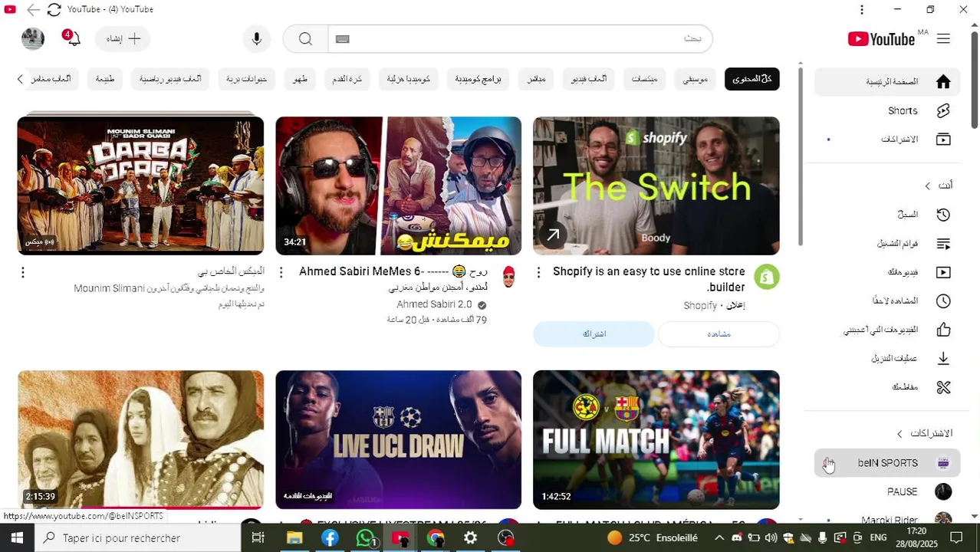Open the Shopify 'The Switch' thumbnail
The image size is (980, 552).
coord(656,186)
